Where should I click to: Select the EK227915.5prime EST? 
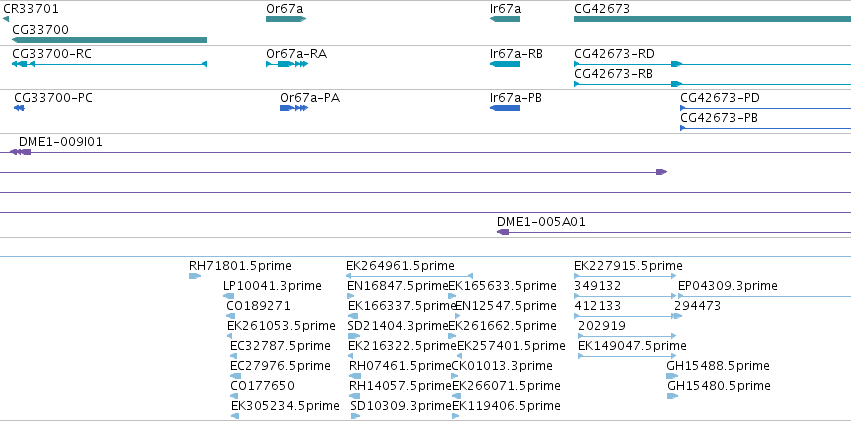pyautogui.click(x=625, y=276)
